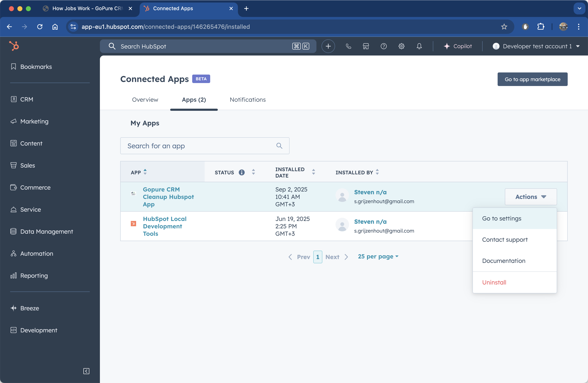Click Go to app marketplace button
588x383 pixels.
click(532, 79)
